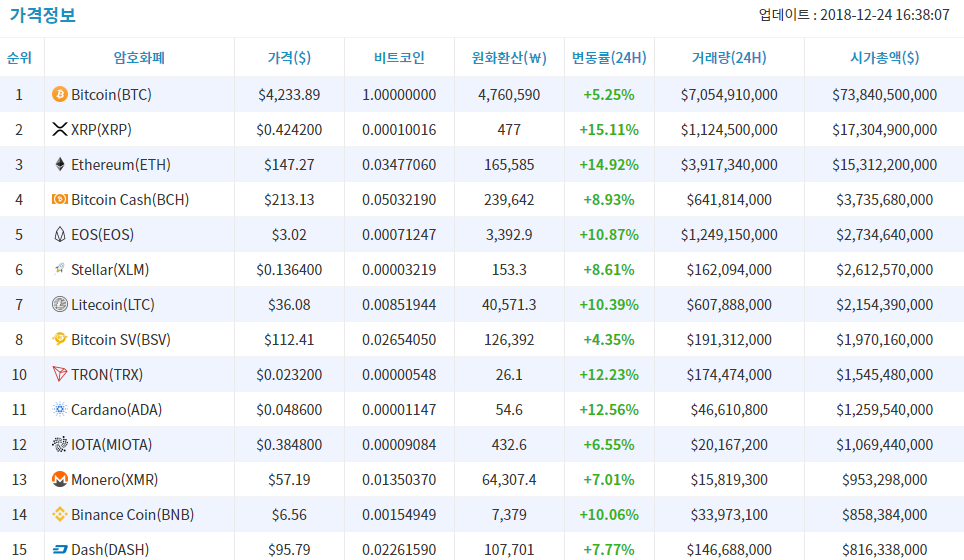Sort by the 암호화폐 column header

(140, 58)
